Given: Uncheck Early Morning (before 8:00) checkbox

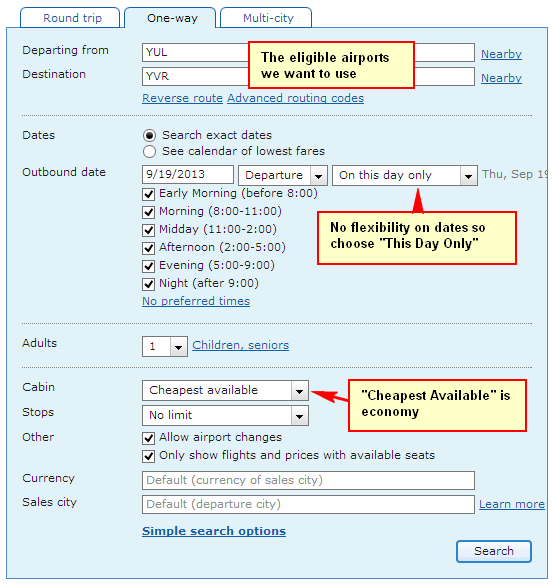Looking at the screenshot, I should (148, 194).
